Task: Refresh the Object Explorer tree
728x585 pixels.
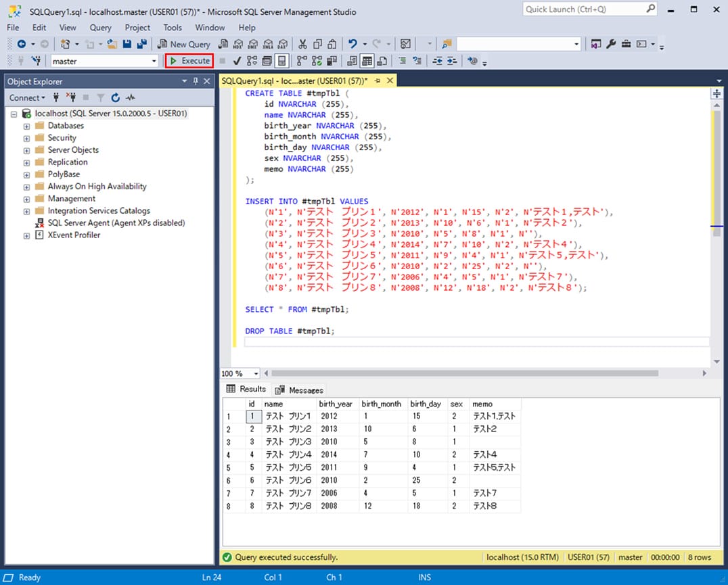Action: [x=115, y=97]
